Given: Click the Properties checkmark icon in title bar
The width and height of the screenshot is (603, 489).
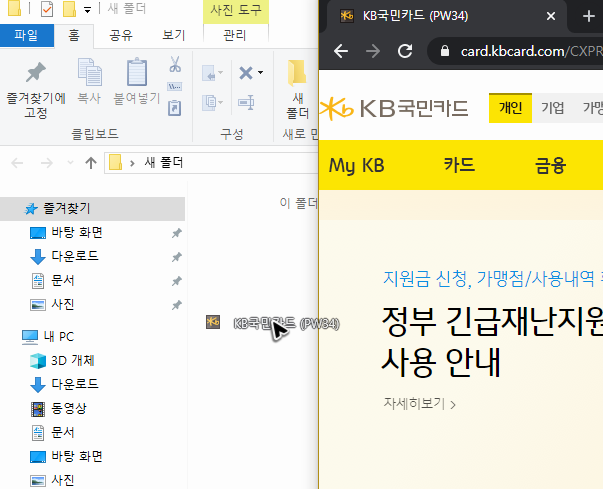Looking at the screenshot, I should [47, 9].
